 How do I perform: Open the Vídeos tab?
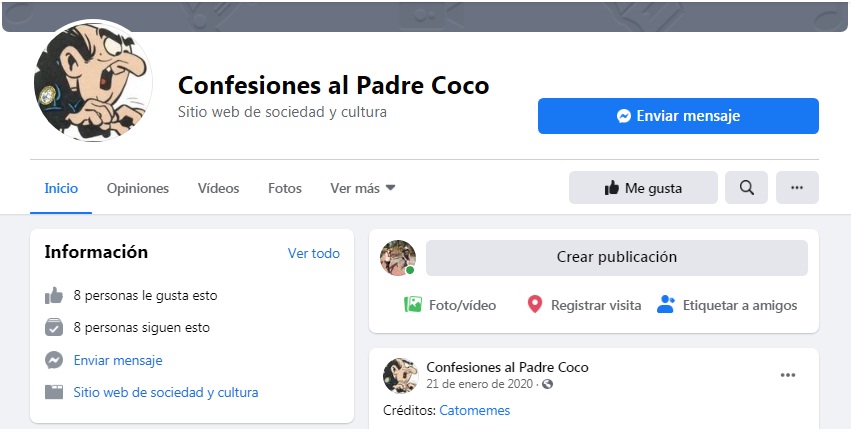(x=218, y=188)
